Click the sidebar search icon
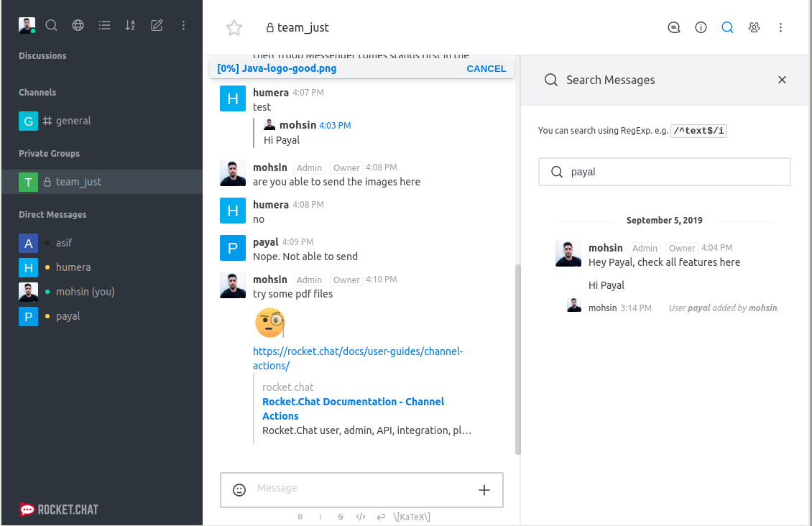Viewport: 812px width, 526px height. (52, 25)
